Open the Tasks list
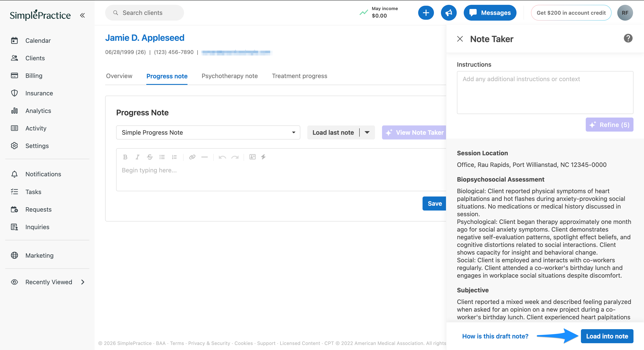The width and height of the screenshot is (644, 350). [x=33, y=192]
